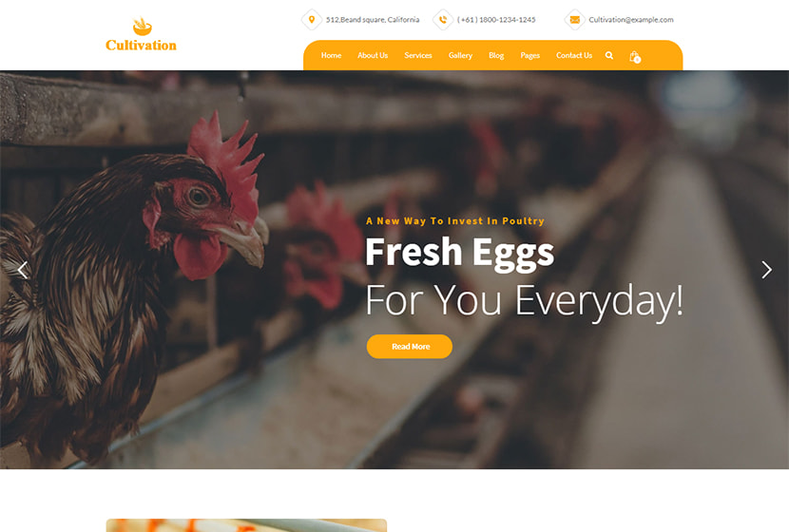Open the shopping bag cart icon
This screenshot has width=789, height=532.
[634, 56]
